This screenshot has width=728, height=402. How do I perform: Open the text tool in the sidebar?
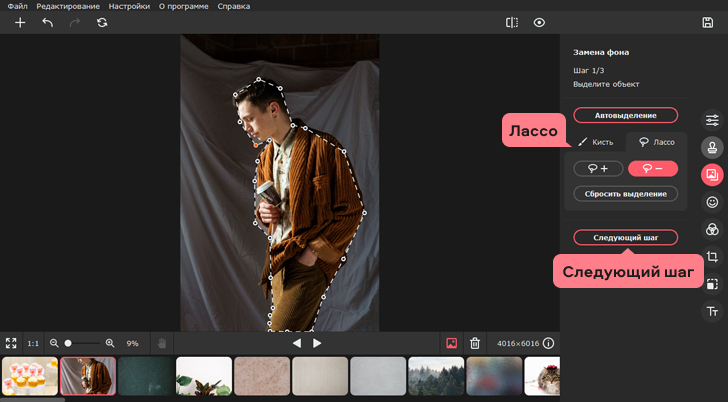(x=712, y=312)
